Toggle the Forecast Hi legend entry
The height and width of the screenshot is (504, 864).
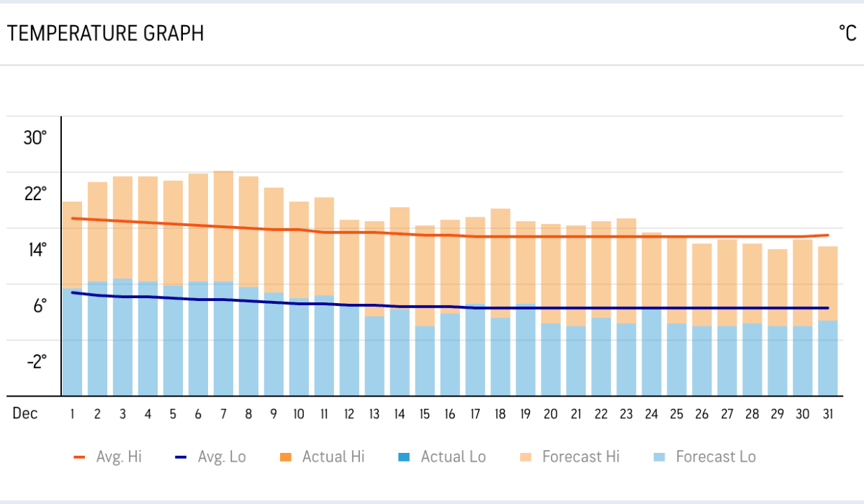570,456
